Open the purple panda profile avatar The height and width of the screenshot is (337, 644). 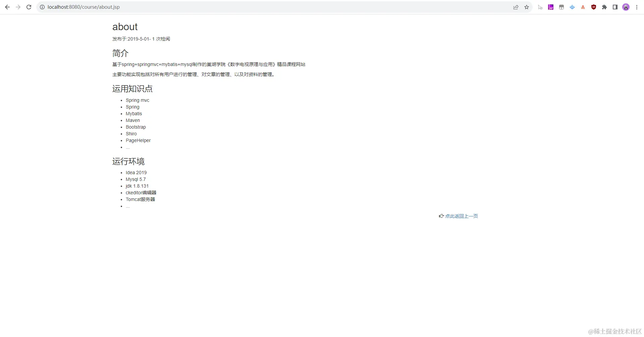point(626,7)
